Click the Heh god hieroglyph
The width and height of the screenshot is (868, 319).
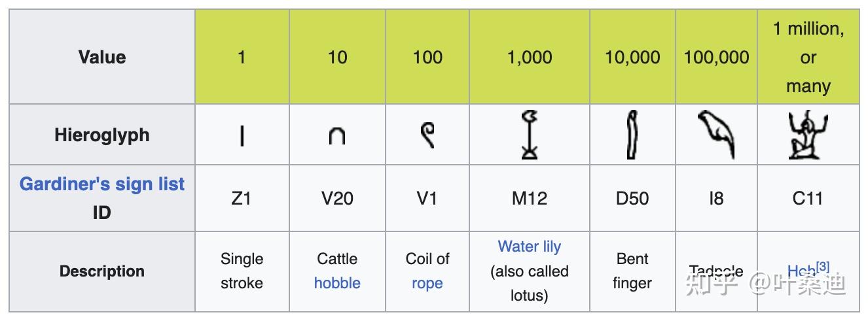(808, 135)
